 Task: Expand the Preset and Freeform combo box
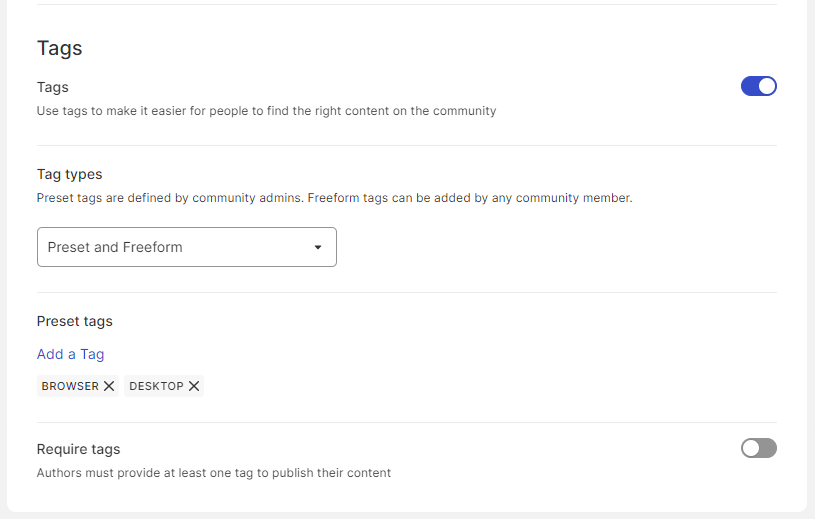[186, 247]
